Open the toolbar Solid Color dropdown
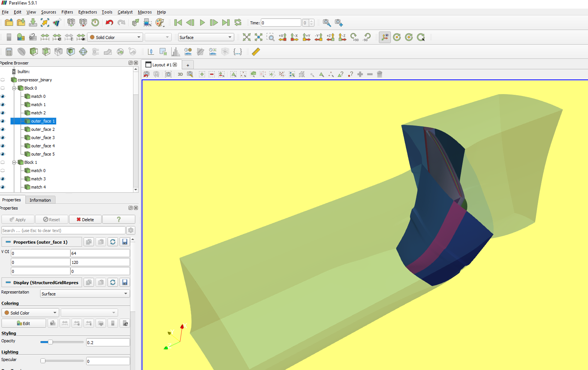Viewport: 588px width, 370px height. (115, 37)
